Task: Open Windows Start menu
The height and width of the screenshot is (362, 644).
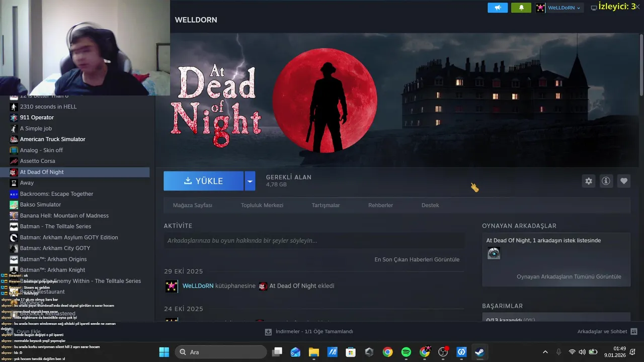Action: (x=164, y=352)
